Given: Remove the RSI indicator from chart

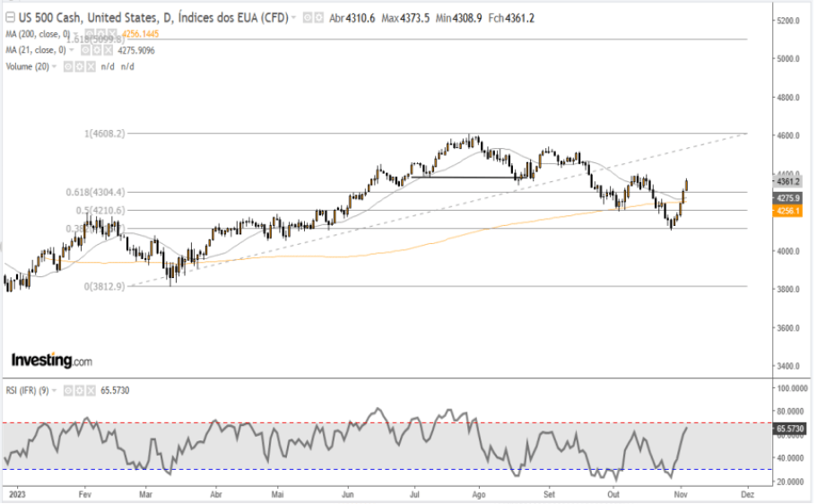Looking at the screenshot, I should pos(90,390).
